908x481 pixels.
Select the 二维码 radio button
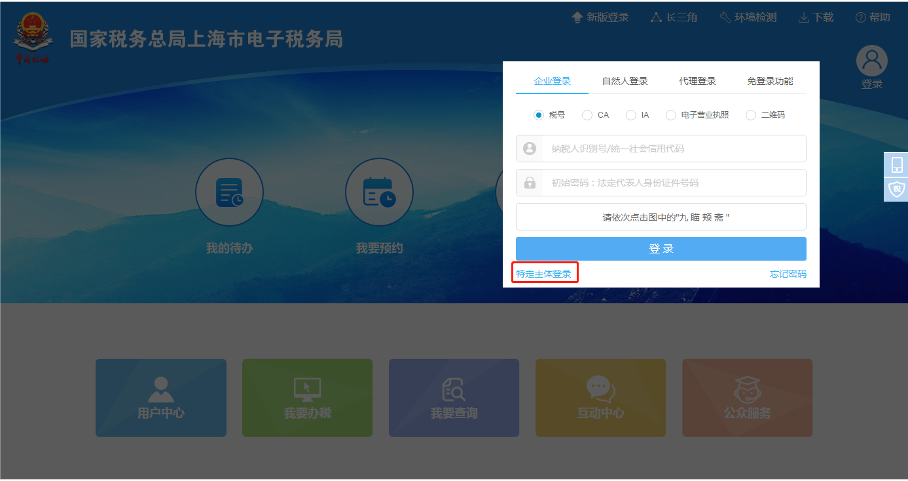[750, 115]
